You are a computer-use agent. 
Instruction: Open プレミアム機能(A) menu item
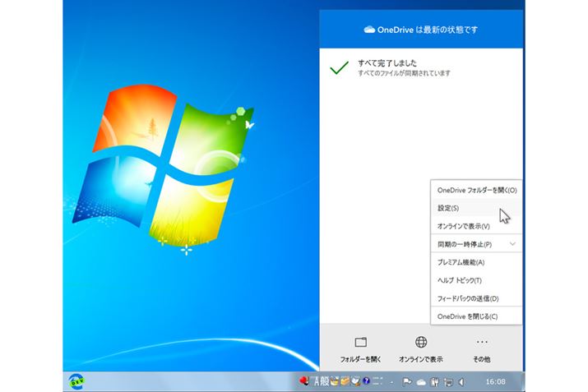pos(476,262)
